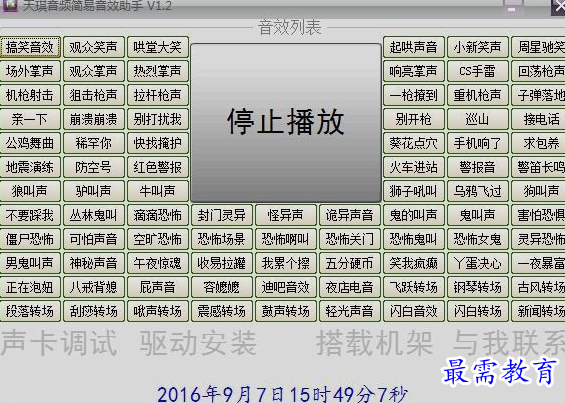Play the 搞笑音效 sound effect
The width and height of the screenshot is (565, 403).
tap(30, 47)
